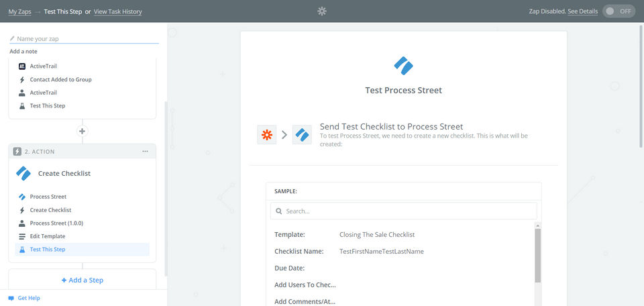Screen dimensions: 644x306
Task: Click flask icon in highlighted Test This Step
Action: [22, 250]
